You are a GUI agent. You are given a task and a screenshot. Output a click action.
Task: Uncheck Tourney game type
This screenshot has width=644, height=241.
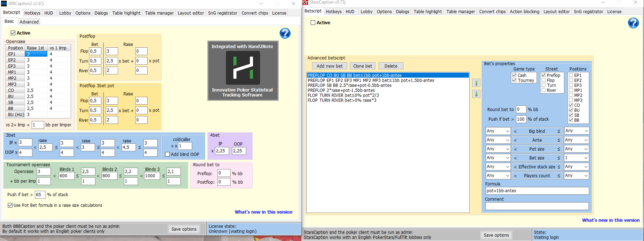(514, 80)
